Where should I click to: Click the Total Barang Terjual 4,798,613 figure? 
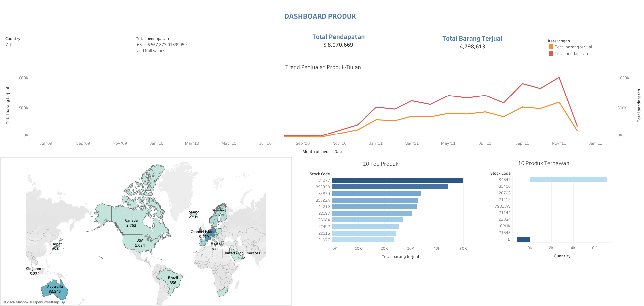[472, 47]
